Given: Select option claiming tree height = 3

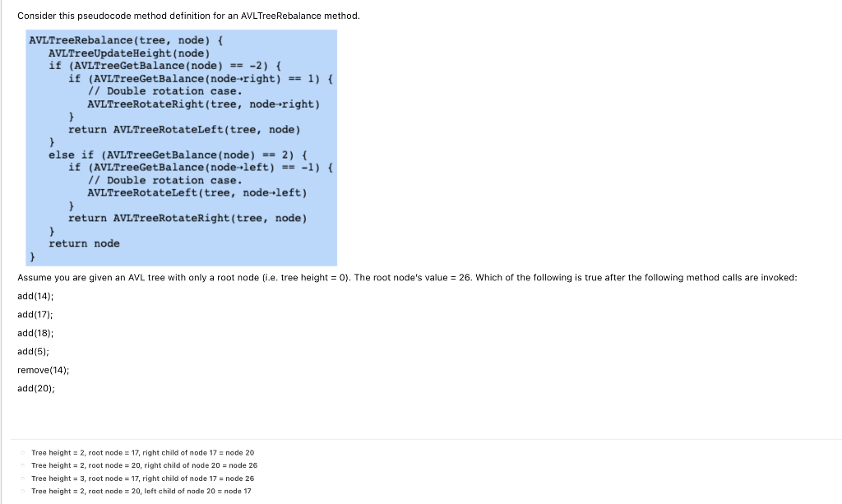Looking at the screenshot, I should tap(142, 478).
